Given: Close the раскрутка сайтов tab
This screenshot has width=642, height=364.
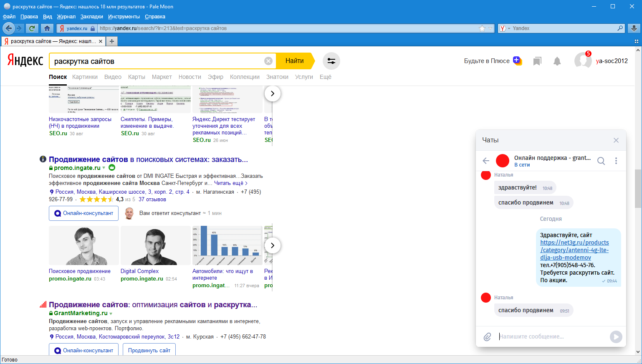Looking at the screenshot, I should 101,41.
